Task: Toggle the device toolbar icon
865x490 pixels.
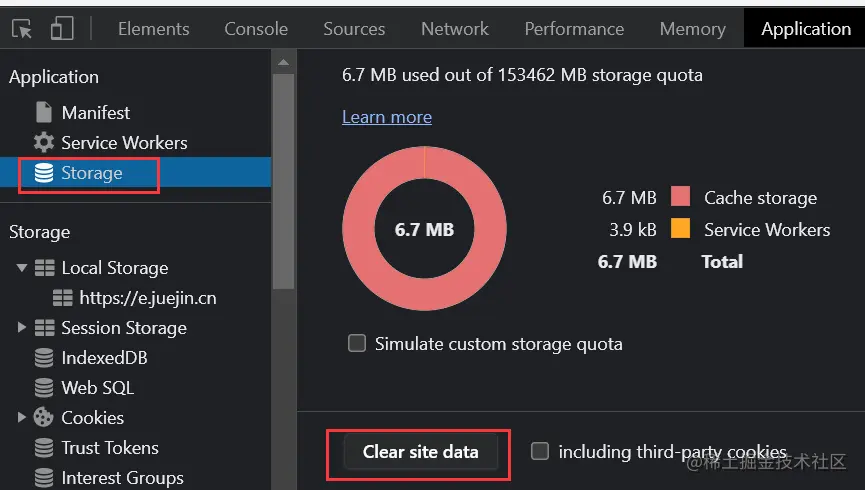Action: click(62, 29)
